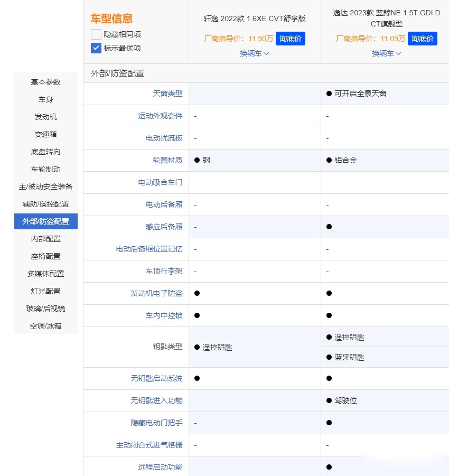Select 底盘转向 in sidebar

click(46, 152)
